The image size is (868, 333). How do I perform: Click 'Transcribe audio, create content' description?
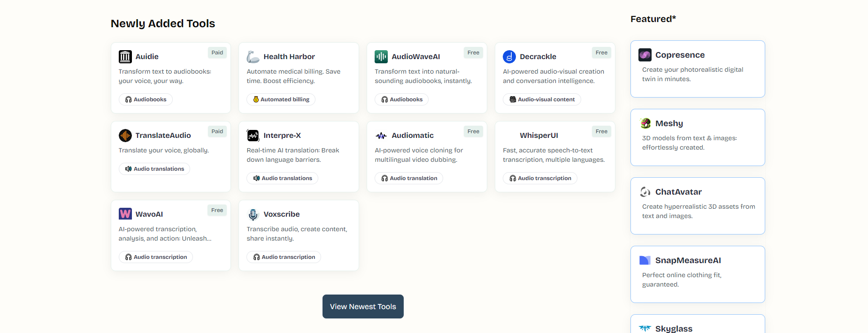(x=297, y=234)
